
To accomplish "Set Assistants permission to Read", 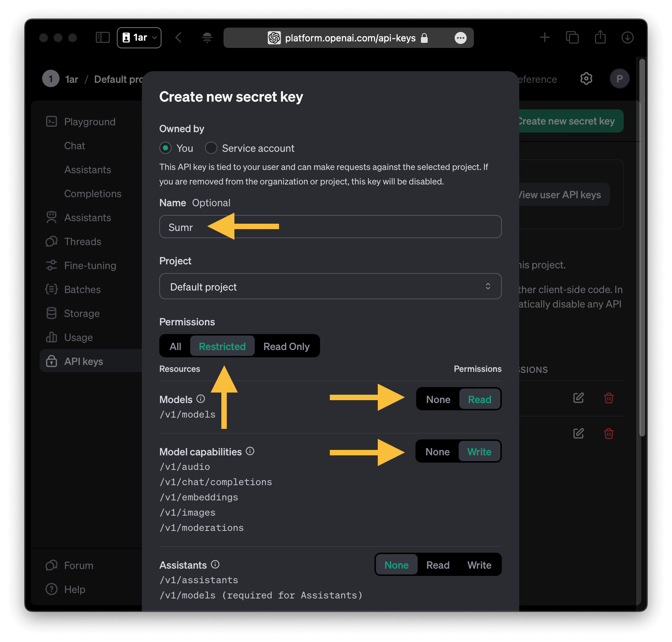I will [x=438, y=565].
